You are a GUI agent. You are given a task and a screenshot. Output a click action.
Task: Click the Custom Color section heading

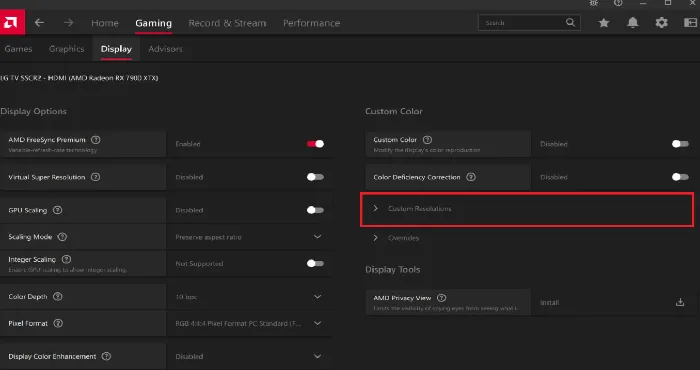pyautogui.click(x=394, y=112)
